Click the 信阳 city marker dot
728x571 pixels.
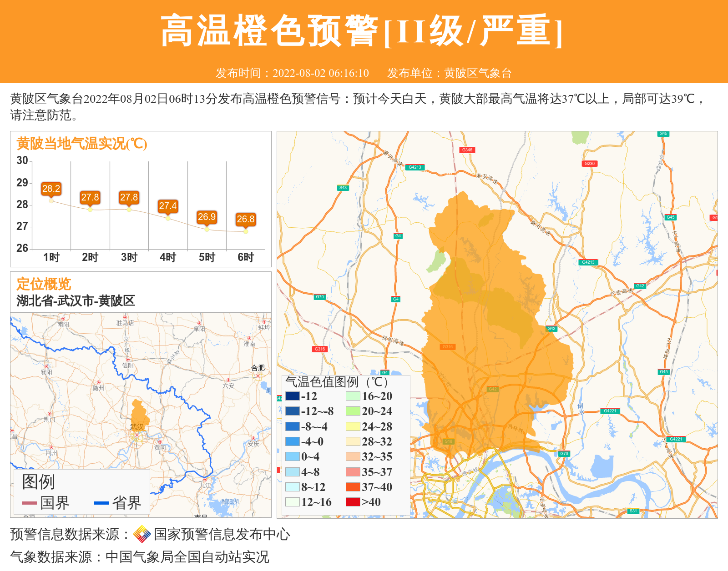coord(128,360)
